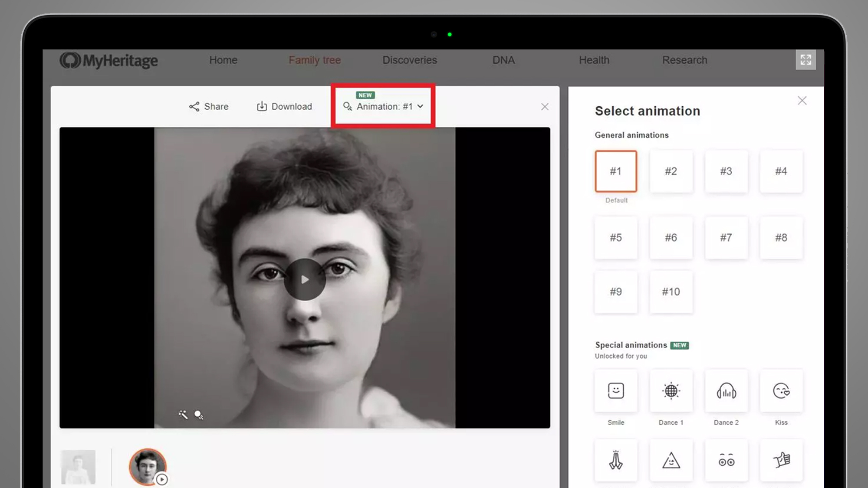Select the praying hands animation icon
This screenshot has width=868, height=488.
click(615, 461)
